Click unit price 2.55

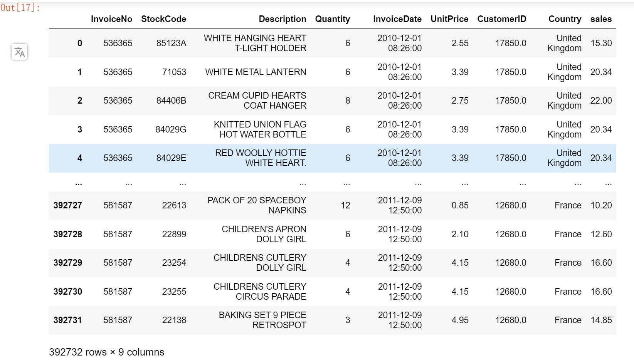click(460, 43)
